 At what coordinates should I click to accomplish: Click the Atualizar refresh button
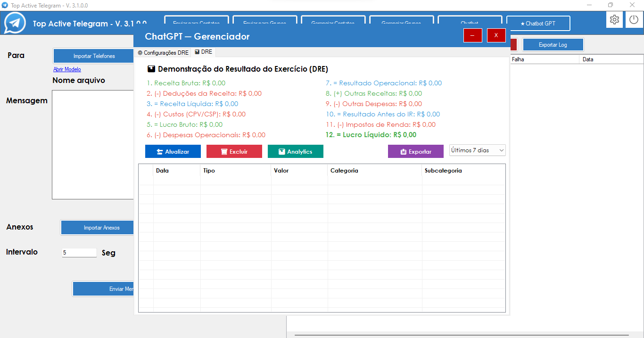click(x=173, y=151)
